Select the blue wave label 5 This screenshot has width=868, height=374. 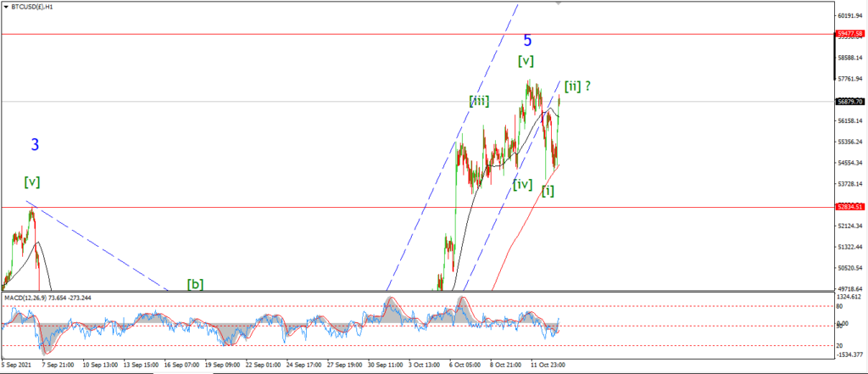(527, 40)
